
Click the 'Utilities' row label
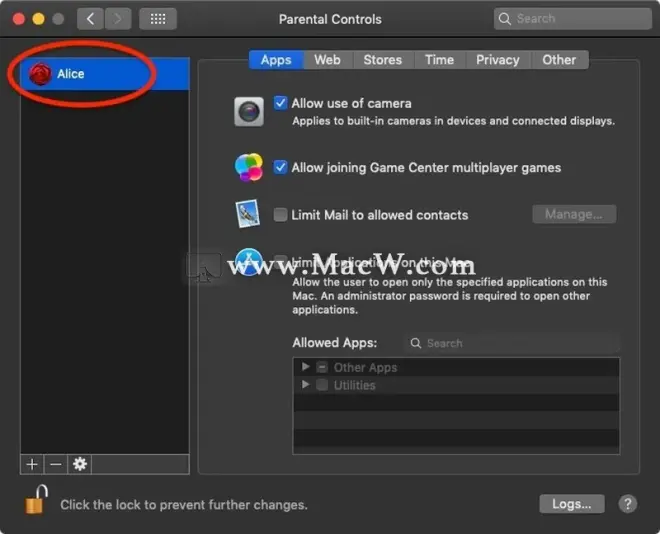pyautogui.click(x=354, y=385)
